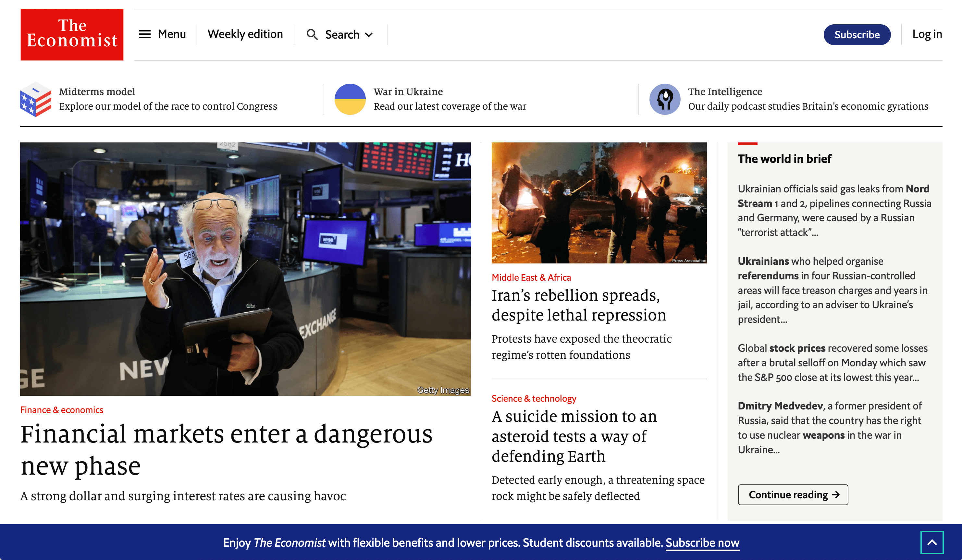
Task: Click the magnifying glass search icon
Action: [x=312, y=35]
